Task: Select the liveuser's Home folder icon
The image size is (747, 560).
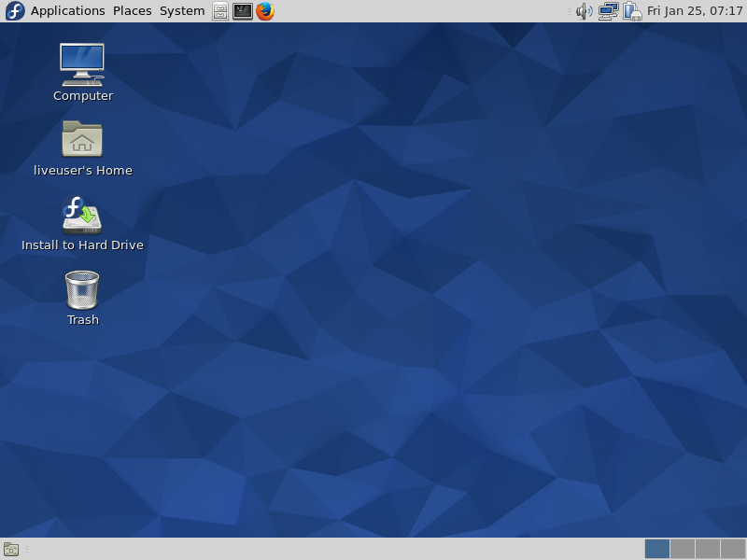Action: point(82,139)
